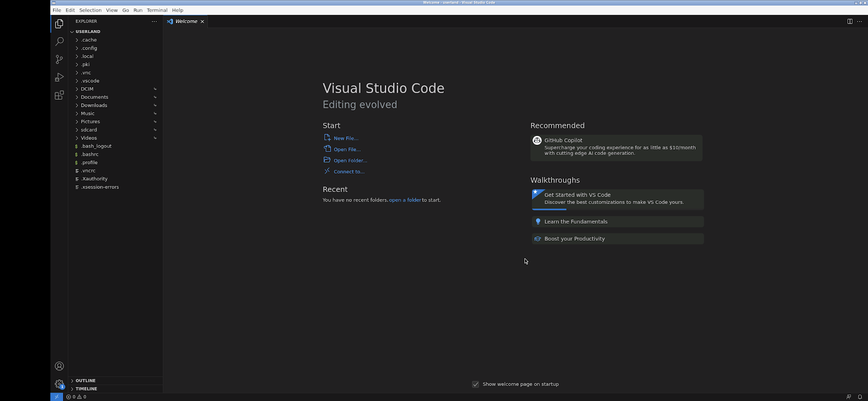This screenshot has height=401, width=868.
Task: Open the Search view in activity bar
Action: point(59,42)
